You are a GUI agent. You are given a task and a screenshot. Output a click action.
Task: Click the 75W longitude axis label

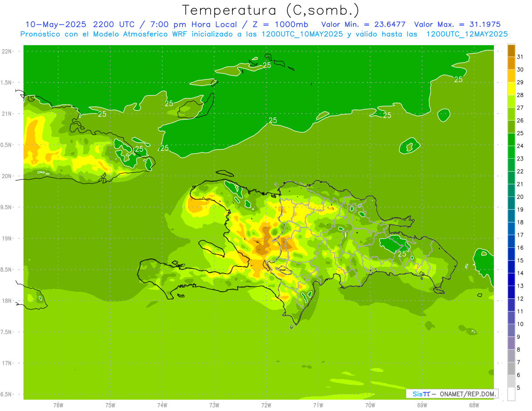point(110,405)
